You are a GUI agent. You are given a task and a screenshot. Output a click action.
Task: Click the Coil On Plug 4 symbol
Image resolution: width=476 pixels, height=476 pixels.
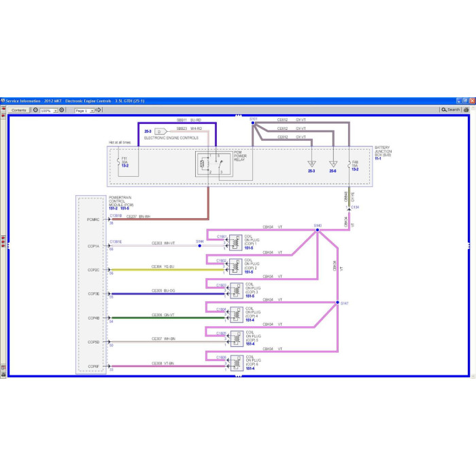[237, 315]
